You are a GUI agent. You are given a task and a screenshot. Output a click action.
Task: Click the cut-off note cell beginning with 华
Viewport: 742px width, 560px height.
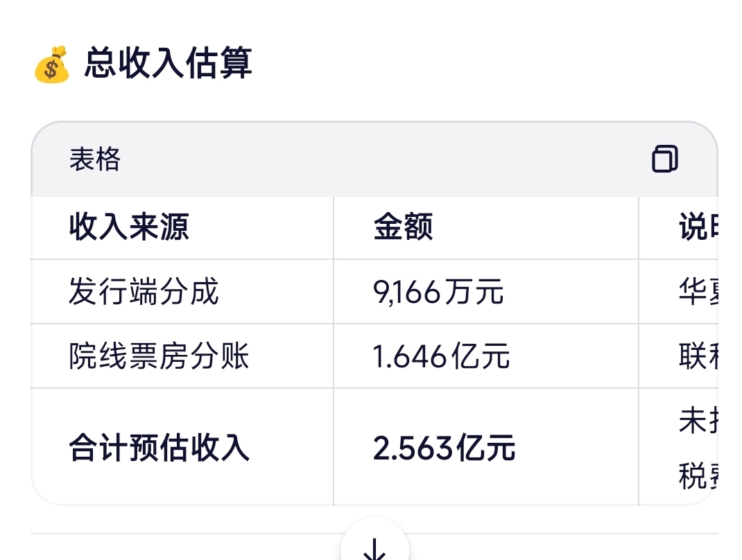coord(696,292)
